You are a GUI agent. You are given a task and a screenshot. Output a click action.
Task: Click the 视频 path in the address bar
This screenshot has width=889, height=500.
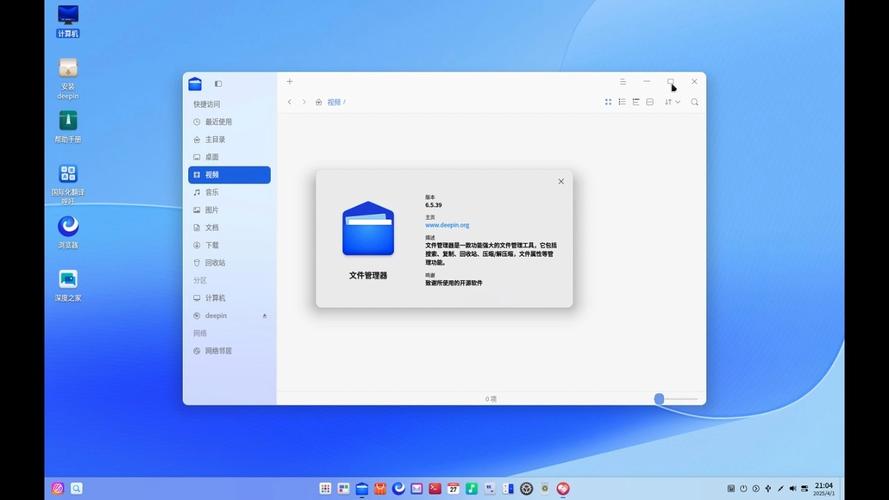334,103
